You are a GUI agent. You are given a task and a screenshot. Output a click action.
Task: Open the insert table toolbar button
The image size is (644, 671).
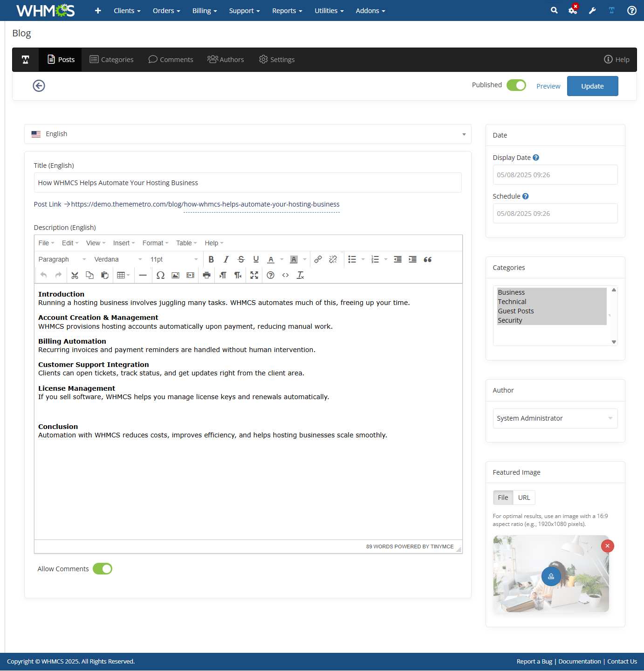click(123, 275)
